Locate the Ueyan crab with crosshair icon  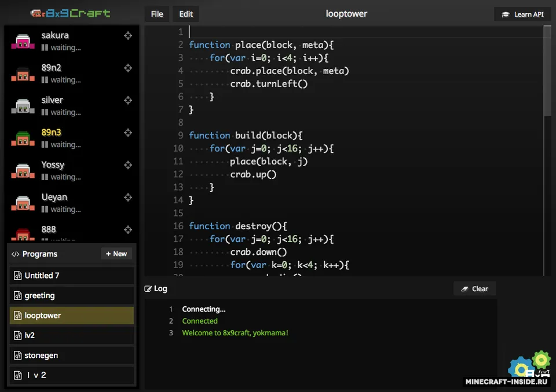[128, 197]
